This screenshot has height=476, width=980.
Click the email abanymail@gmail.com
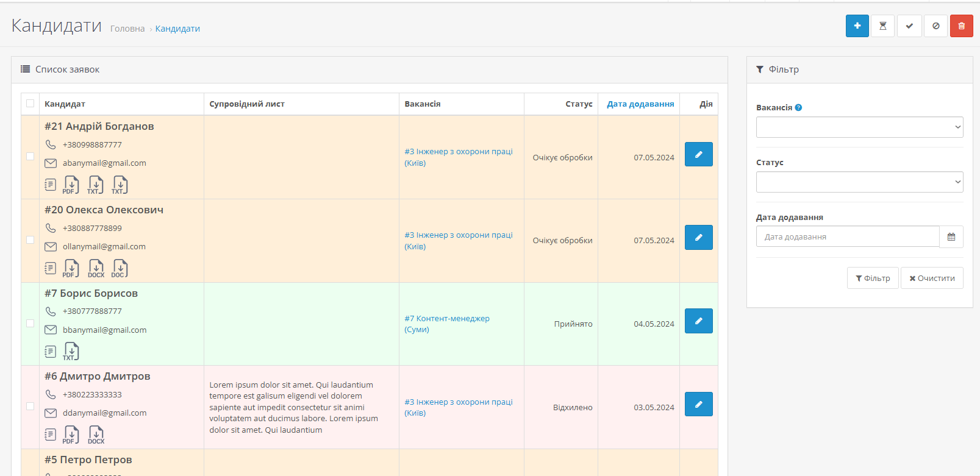pos(104,163)
